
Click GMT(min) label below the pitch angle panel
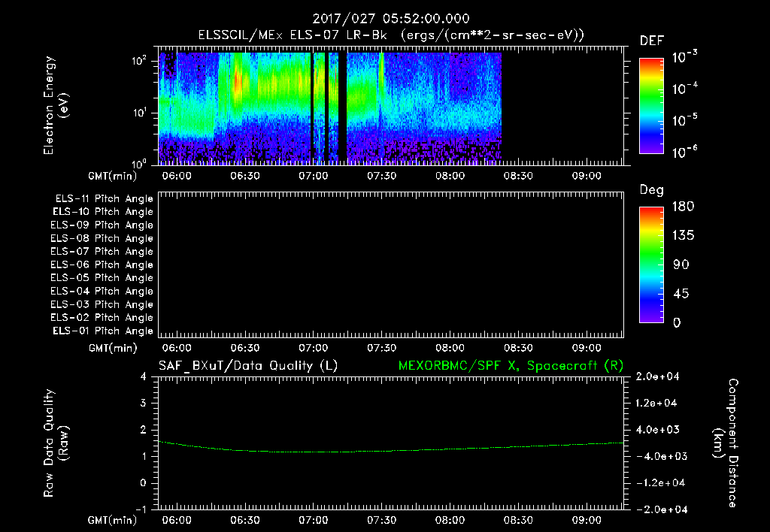click(x=113, y=349)
